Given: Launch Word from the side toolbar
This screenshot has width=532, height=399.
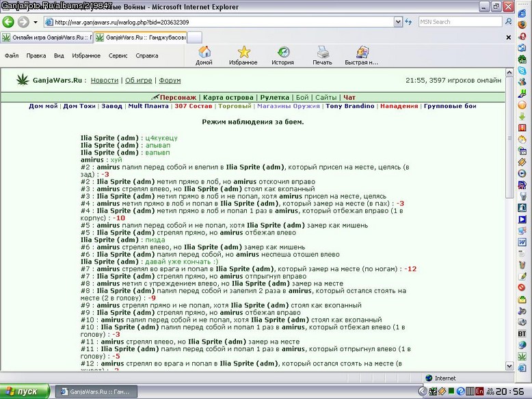Looking at the screenshot, I should 522,242.
